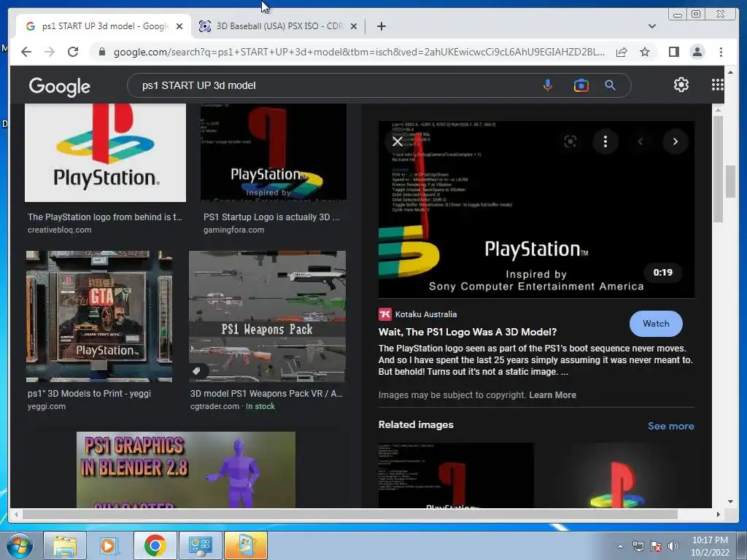The height and width of the screenshot is (560, 747).
Task: Open the creativebloq PlayStation logo thumbnail
Action: (105, 152)
